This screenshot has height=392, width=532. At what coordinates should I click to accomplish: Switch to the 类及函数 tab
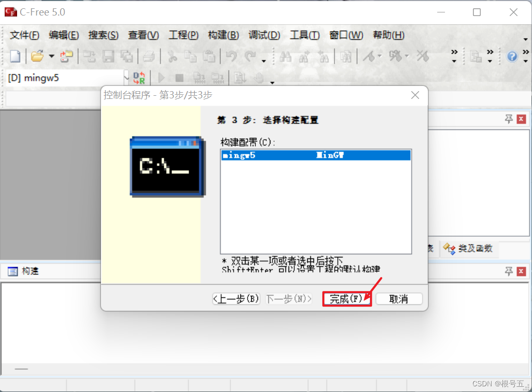468,248
